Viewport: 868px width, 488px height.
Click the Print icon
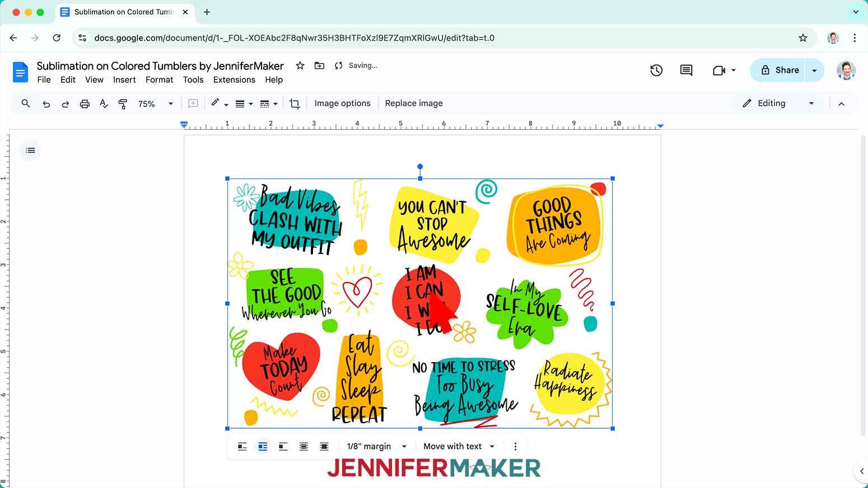pos(85,104)
